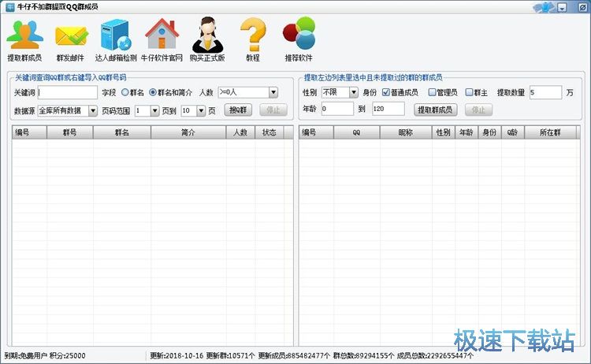The width and height of the screenshot is (591, 364).
Task: Sort by 状态 column header
Action: [269, 132]
